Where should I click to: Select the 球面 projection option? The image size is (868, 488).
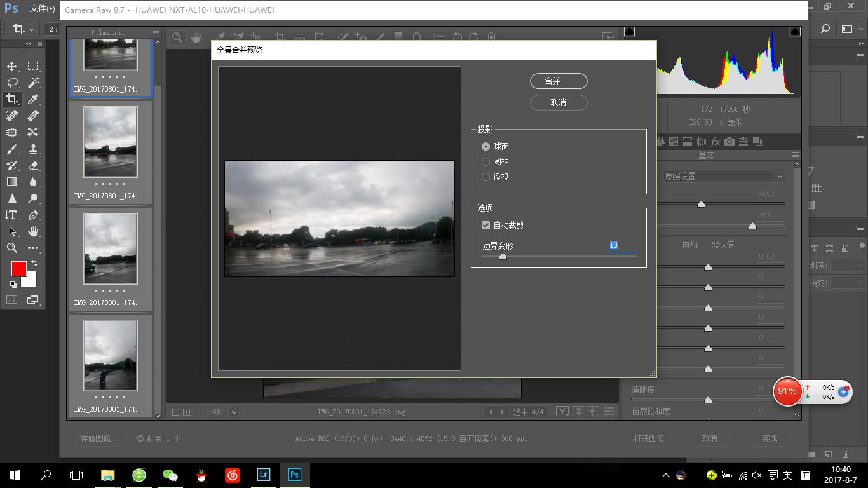[x=486, y=146]
